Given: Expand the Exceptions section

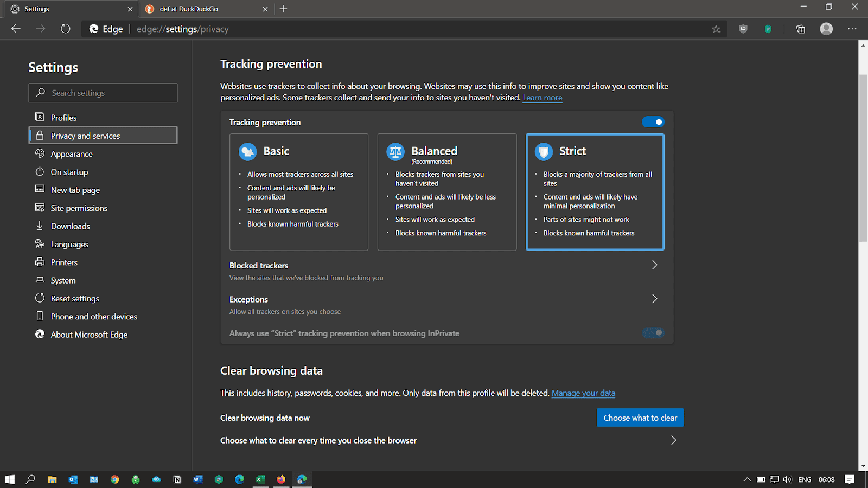Looking at the screenshot, I should (654, 299).
